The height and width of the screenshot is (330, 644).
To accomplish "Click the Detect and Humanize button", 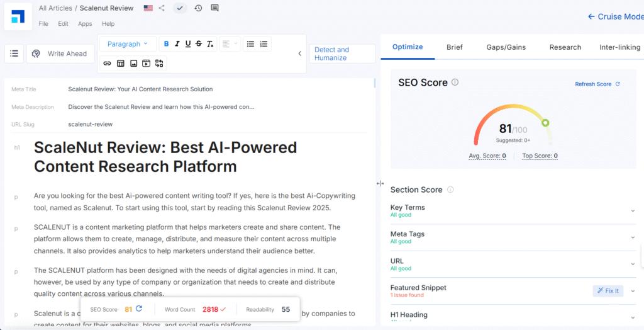I will pos(342,54).
